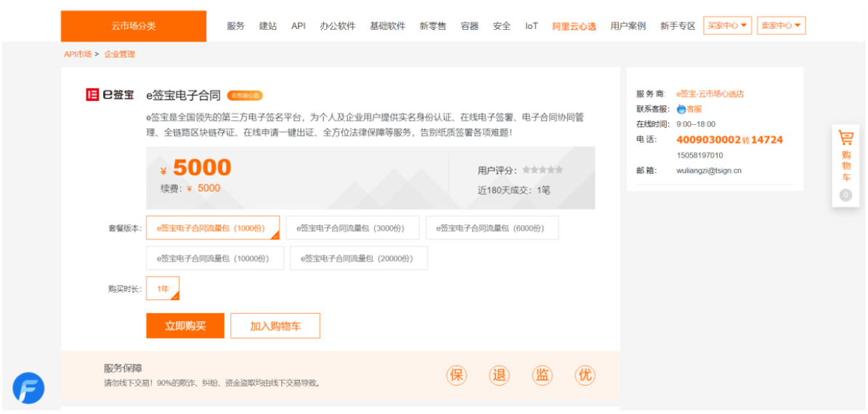Open the 建站 nav item
868x414 pixels.
coord(268,26)
